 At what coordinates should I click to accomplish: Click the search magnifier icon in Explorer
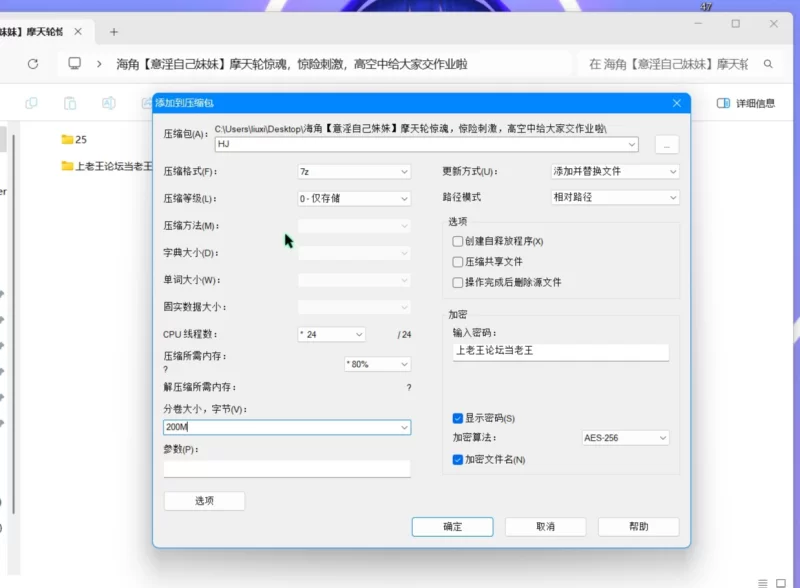tap(768, 64)
